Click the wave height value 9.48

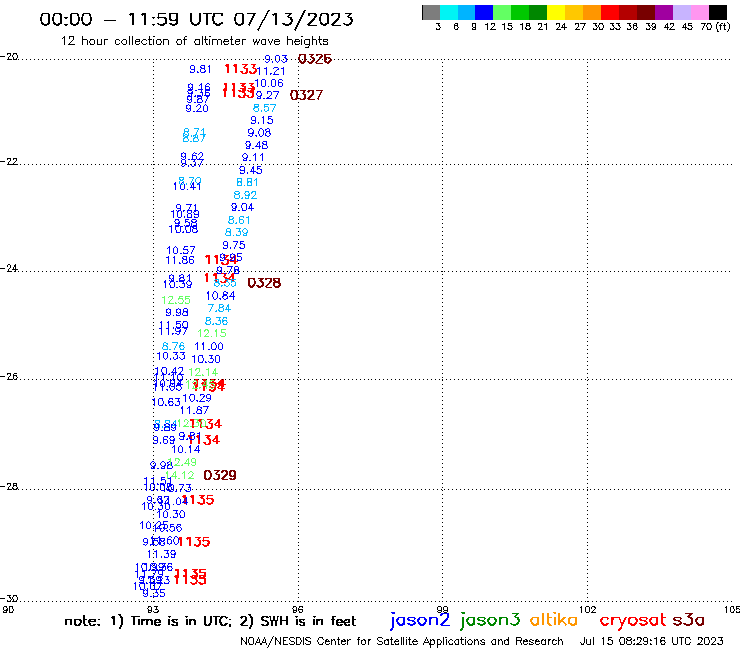click(256, 145)
